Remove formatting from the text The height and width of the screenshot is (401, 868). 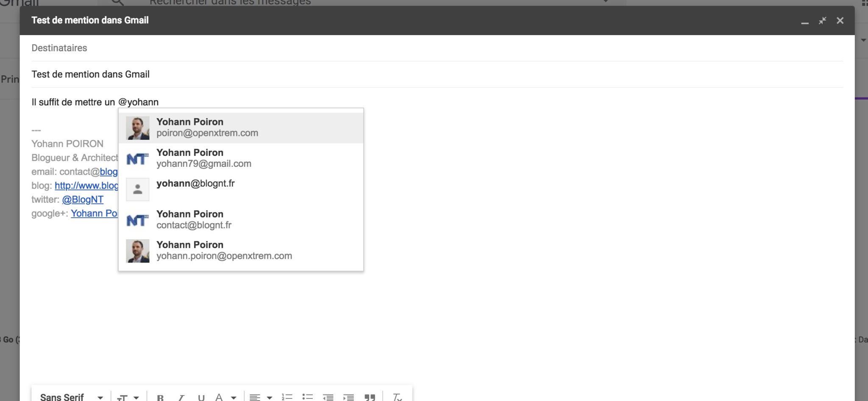pyautogui.click(x=397, y=397)
